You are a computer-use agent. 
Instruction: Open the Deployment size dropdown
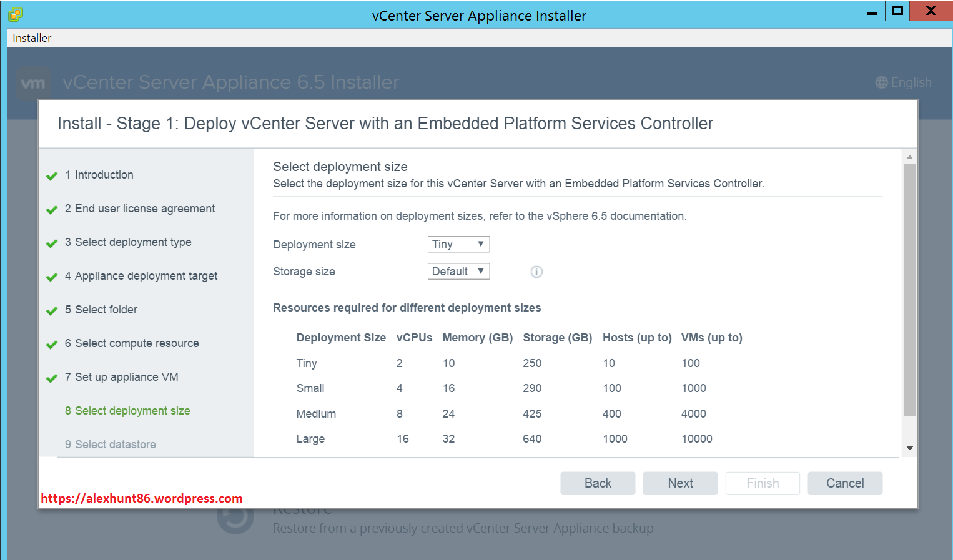[458, 244]
